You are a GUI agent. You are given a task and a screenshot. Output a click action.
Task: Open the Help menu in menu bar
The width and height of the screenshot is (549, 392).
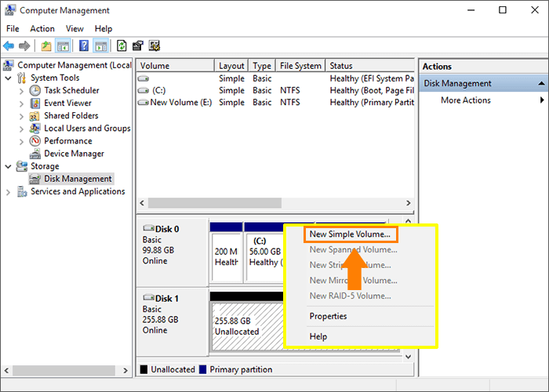(x=104, y=29)
